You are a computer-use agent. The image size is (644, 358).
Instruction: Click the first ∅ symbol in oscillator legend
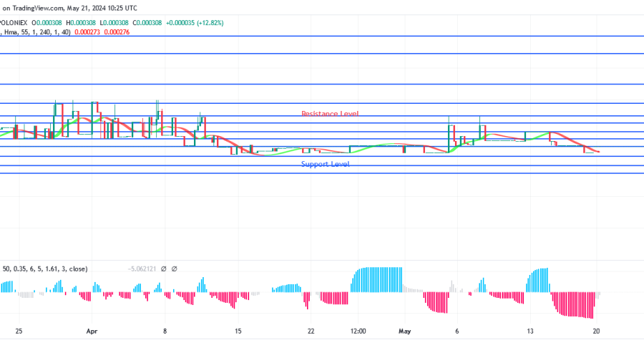[x=164, y=269]
